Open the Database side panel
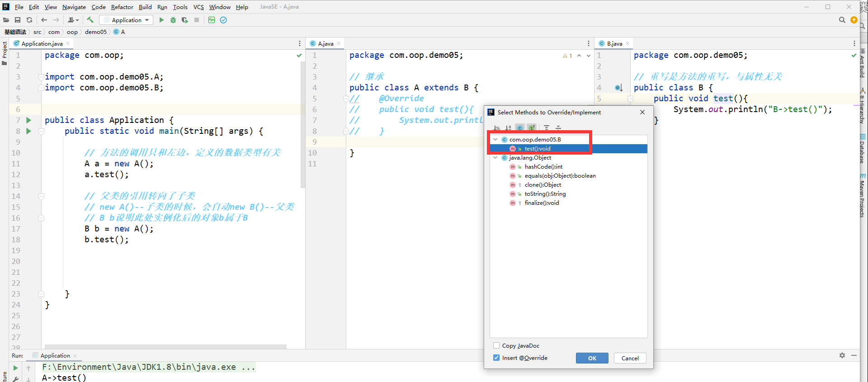Image resolution: width=868 pixels, height=382 pixels. pos(863,149)
